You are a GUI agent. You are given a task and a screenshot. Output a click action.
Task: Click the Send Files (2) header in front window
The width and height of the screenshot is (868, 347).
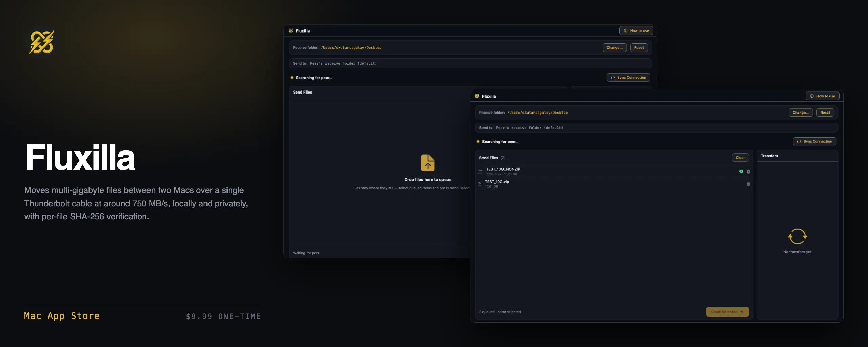click(492, 158)
